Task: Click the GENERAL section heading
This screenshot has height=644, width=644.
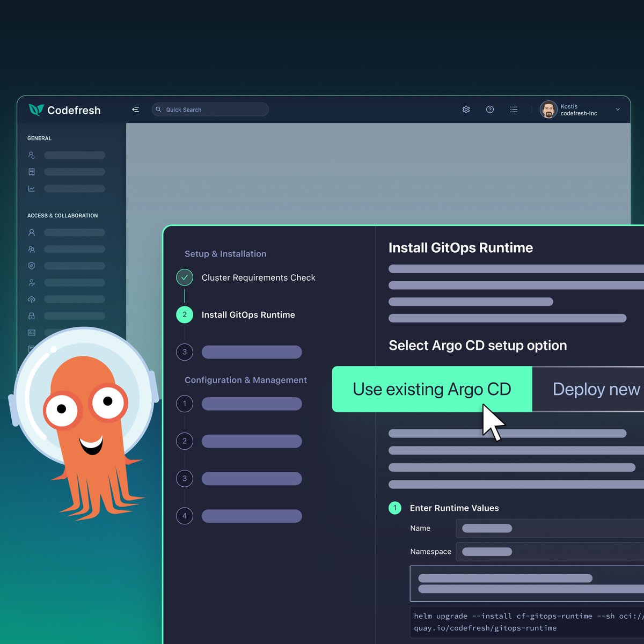Action: [x=40, y=138]
